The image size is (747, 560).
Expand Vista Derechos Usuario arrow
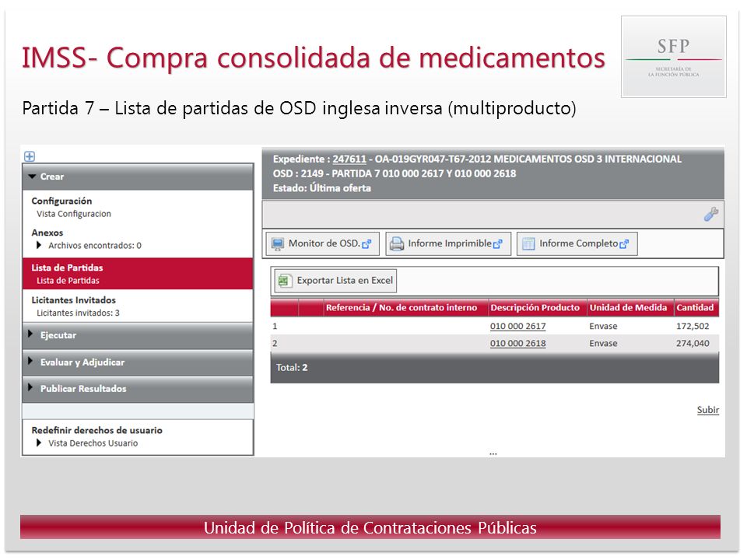[39, 443]
